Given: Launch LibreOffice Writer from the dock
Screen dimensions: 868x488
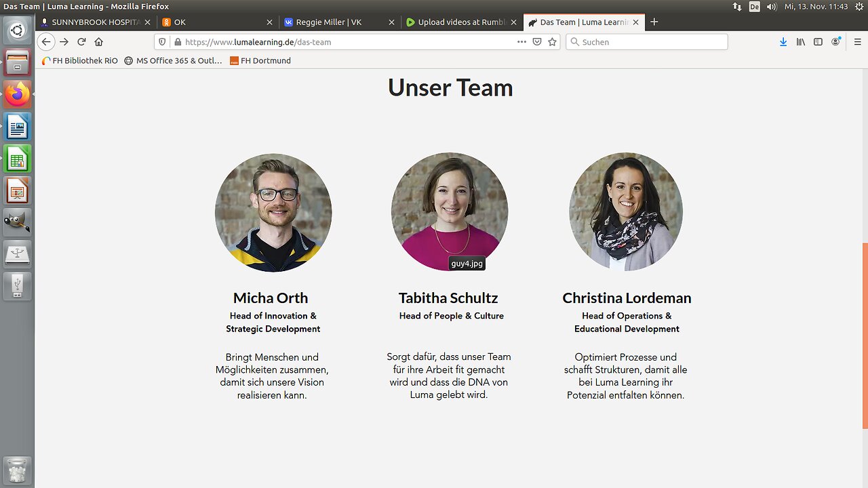Looking at the screenshot, I should pos(17,127).
